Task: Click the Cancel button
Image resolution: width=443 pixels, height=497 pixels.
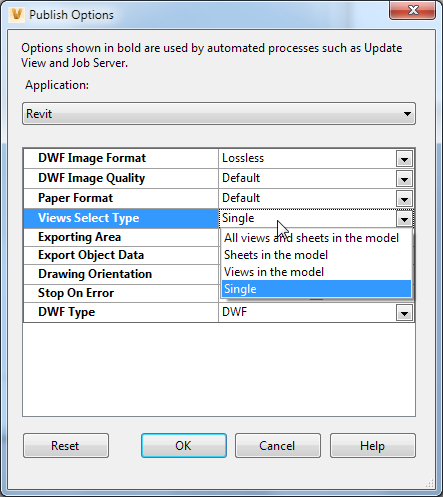Action: 278,446
